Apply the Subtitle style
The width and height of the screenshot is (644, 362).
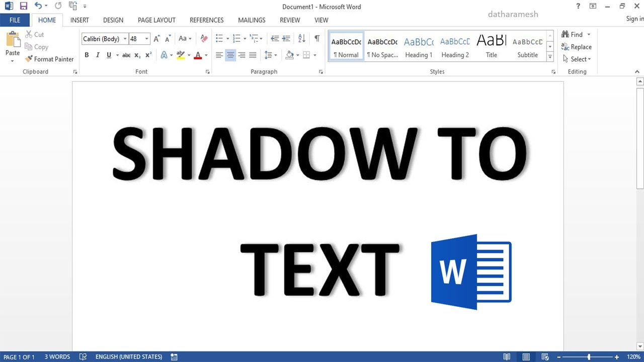pos(528,46)
